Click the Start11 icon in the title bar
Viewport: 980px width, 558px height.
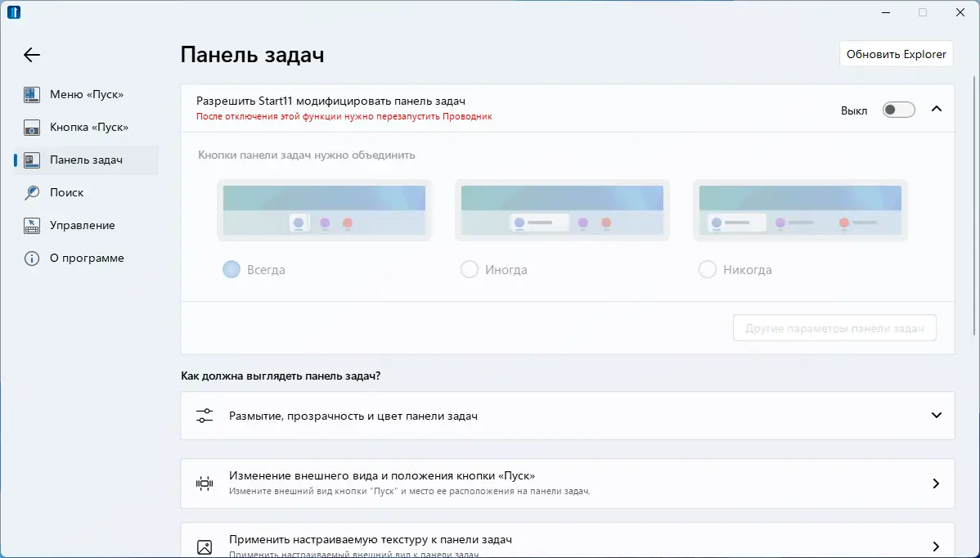click(x=14, y=12)
